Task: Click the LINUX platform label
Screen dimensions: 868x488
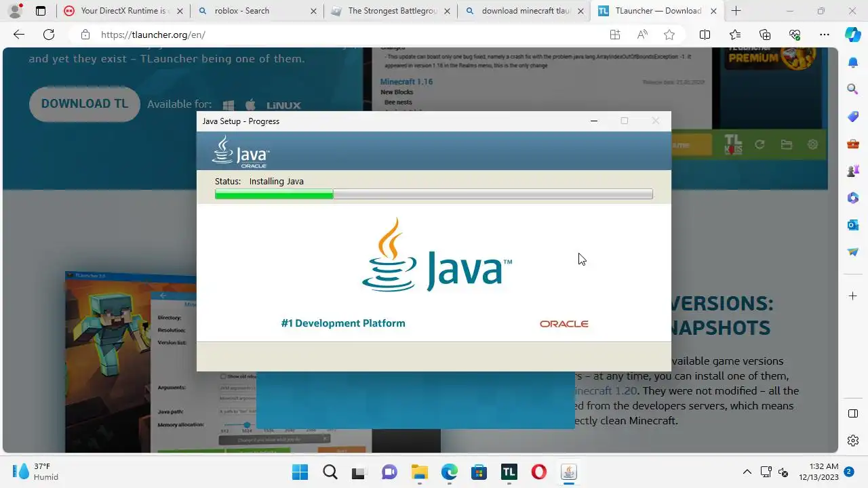Action: pyautogui.click(x=283, y=106)
